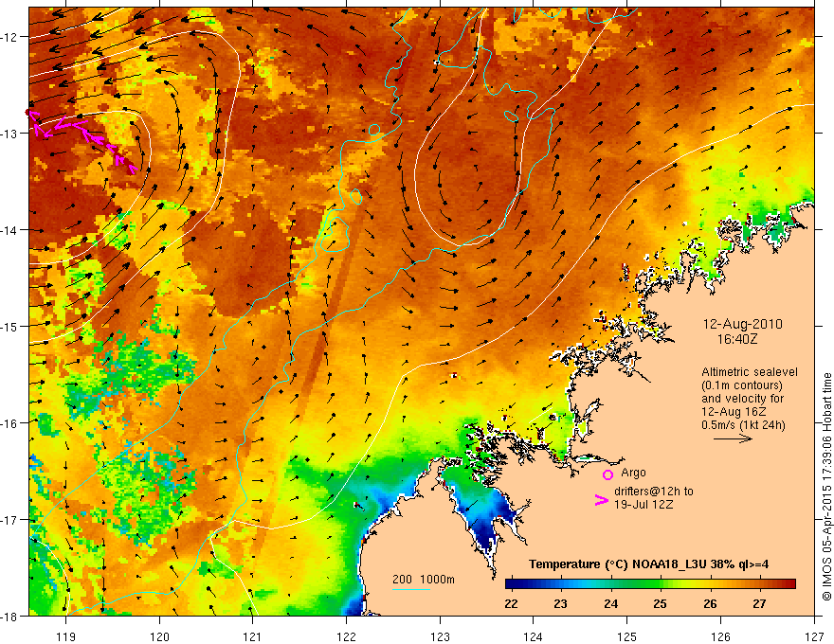Click the magenta drifter track on the map
Viewport: 834px width, 644px height.
83,139
